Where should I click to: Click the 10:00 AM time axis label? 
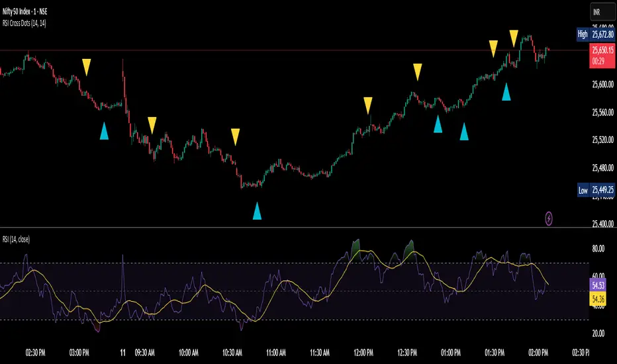coord(189,353)
